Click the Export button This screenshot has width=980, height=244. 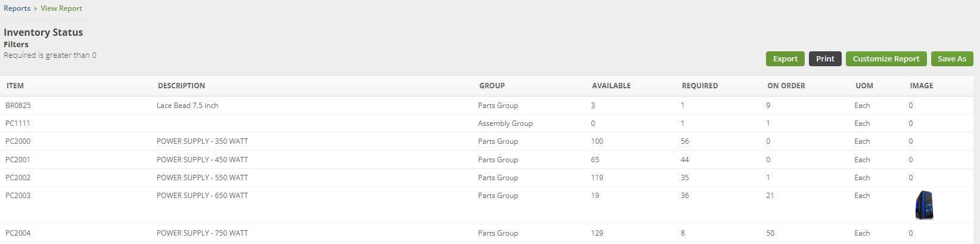(x=785, y=58)
